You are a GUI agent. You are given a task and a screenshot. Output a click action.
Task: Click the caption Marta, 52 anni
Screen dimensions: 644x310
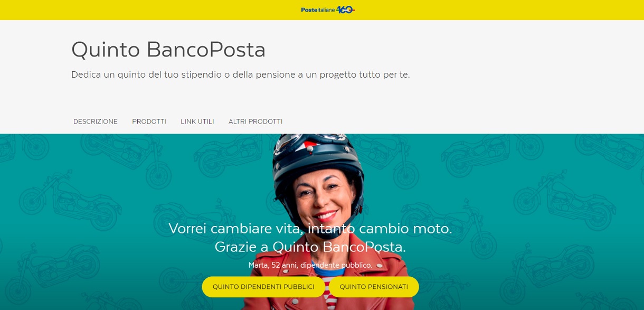(310, 265)
